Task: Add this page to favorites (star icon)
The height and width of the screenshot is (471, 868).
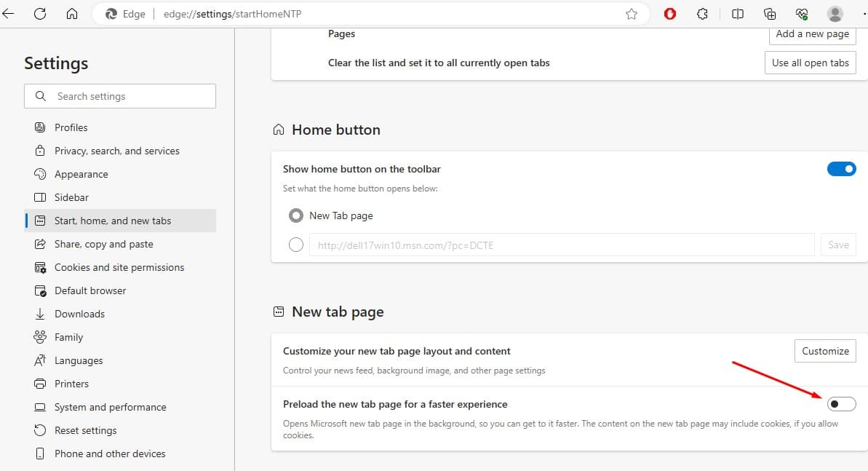Action: pyautogui.click(x=632, y=14)
